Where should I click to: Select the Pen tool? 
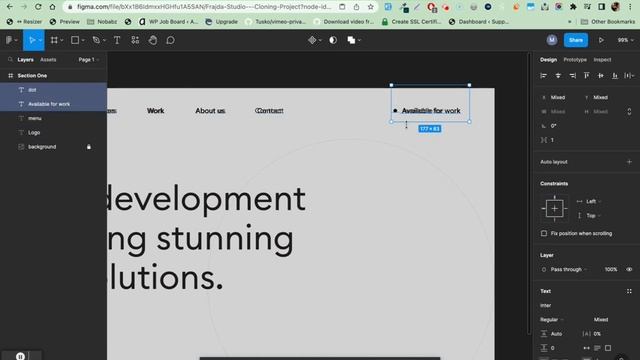(x=96, y=40)
